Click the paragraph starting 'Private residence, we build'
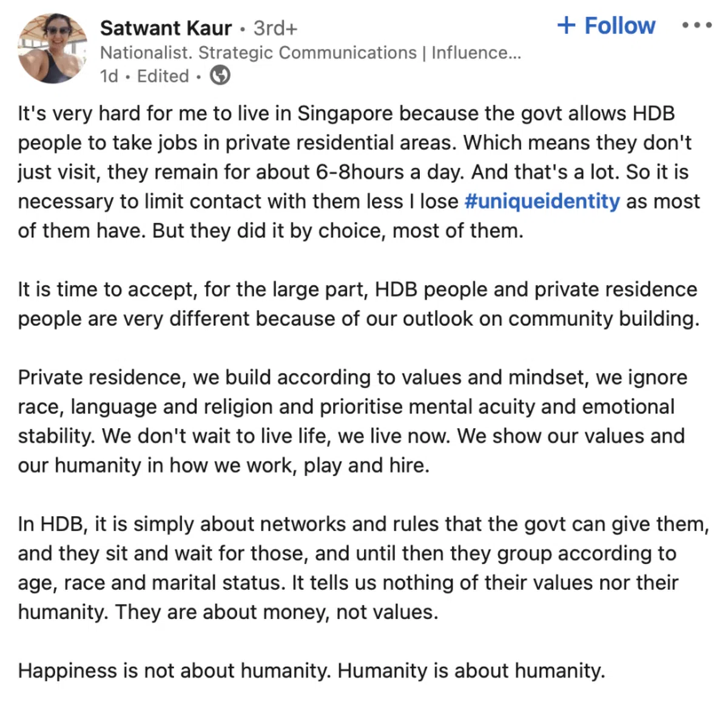This screenshot has height=707, width=728. tap(352, 421)
